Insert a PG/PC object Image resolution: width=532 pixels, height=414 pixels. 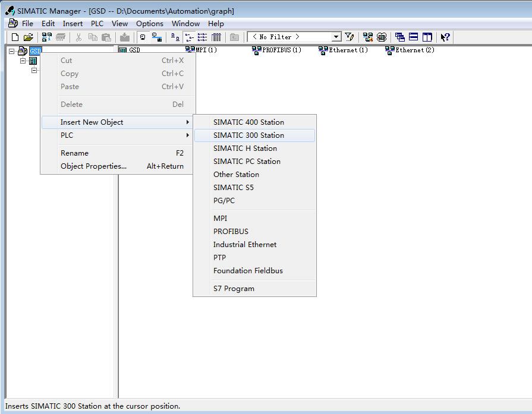254,200
